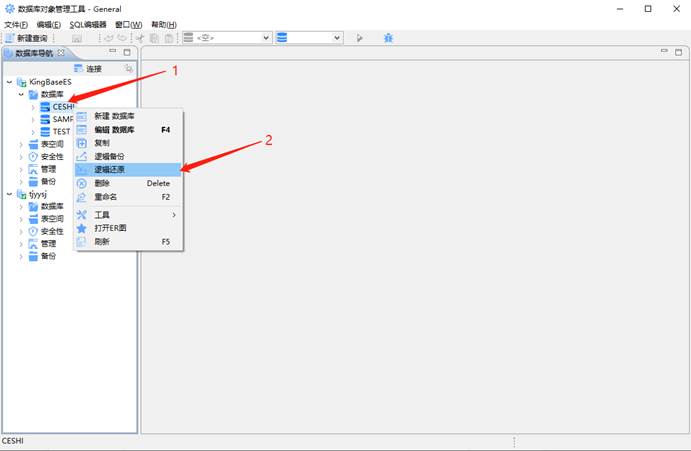
Task: Click the cut scissors toolbar icon
Action: click(x=140, y=38)
